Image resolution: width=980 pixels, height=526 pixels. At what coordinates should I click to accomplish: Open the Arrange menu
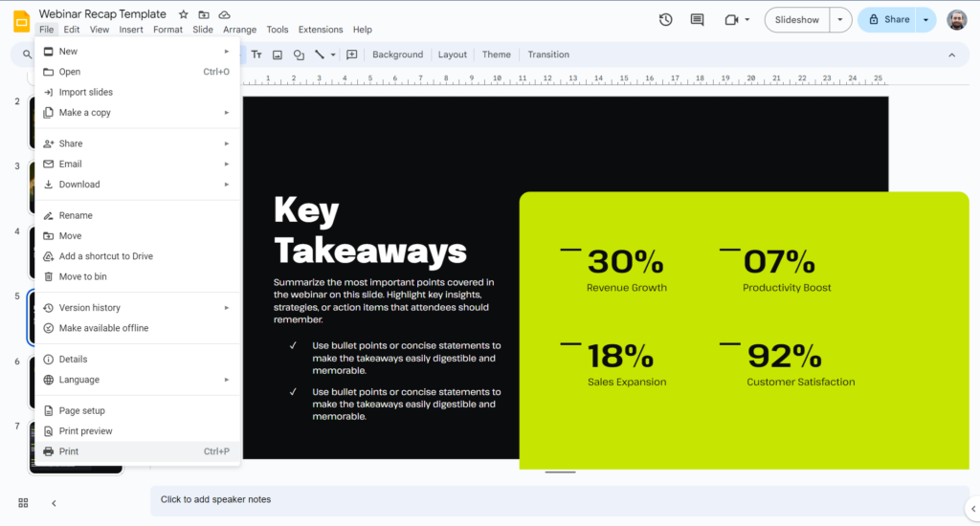point(239,30)
